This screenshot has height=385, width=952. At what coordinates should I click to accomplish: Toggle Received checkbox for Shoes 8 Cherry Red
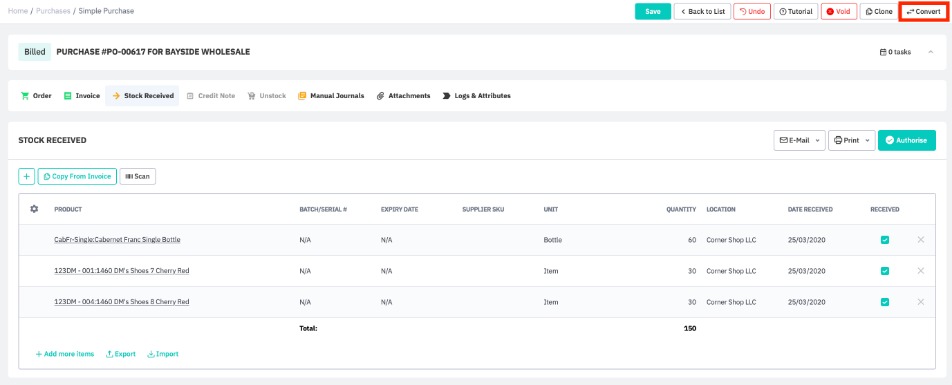885,302
